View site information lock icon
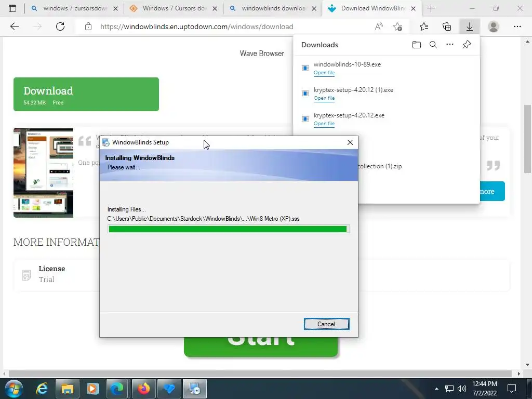The height and width of the screenshot is (399, 532). (88, 26)
